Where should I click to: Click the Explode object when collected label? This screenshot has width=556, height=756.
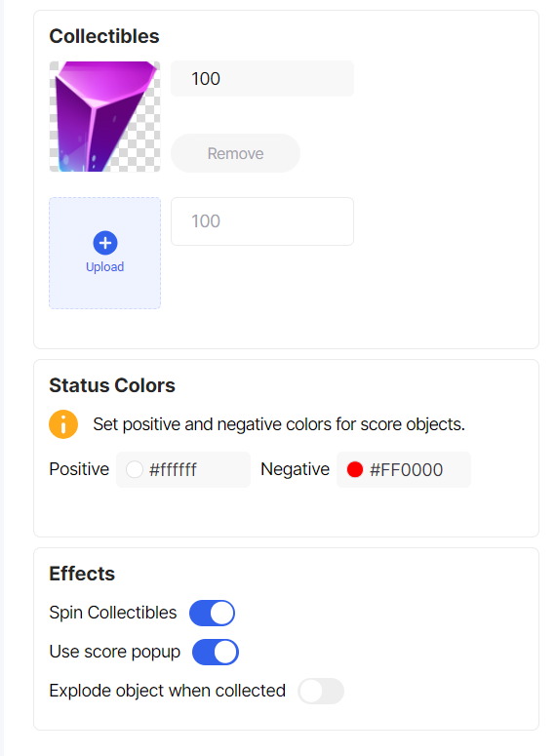pos(168,691)
